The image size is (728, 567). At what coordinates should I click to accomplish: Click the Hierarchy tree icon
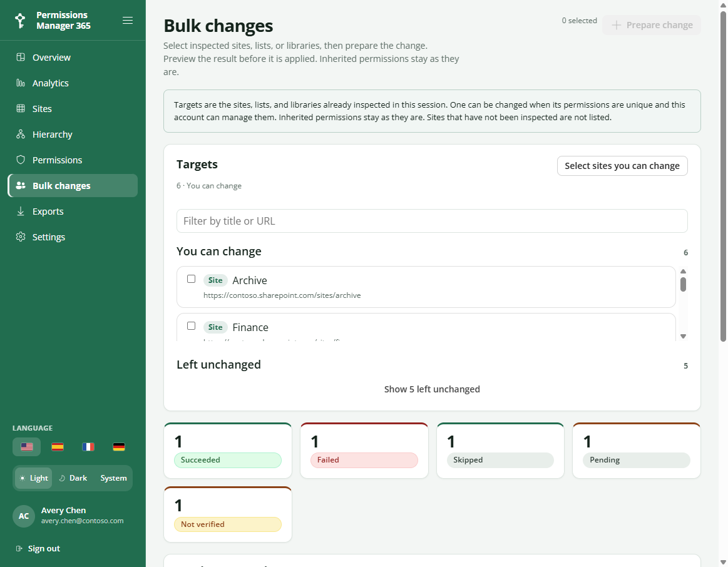pos(21,134)
